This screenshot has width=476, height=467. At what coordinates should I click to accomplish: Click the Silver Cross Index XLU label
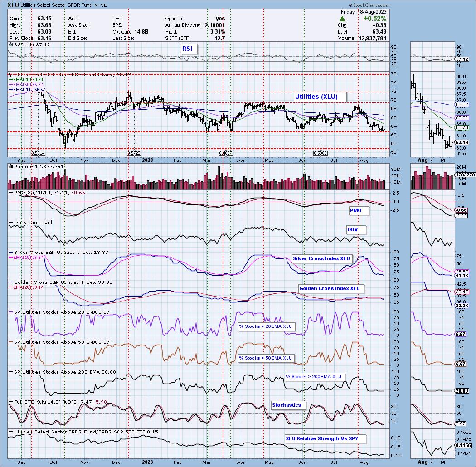coord(322,259)
